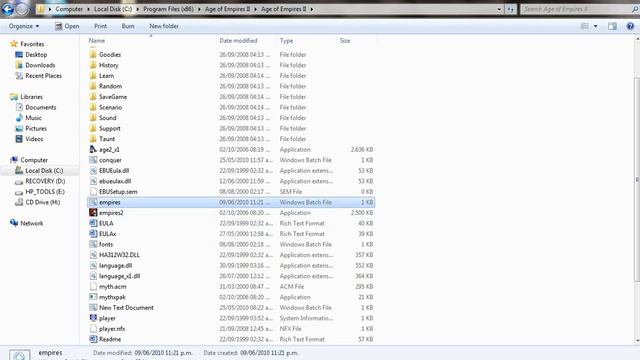Select the mythxpak application icon

tap(93, 297)
